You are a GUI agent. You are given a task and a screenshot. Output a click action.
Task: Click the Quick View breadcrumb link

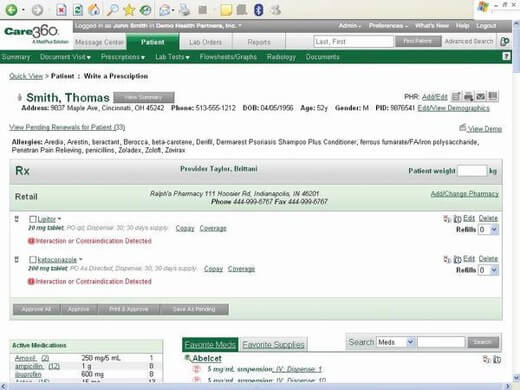[x=26, y=76]
